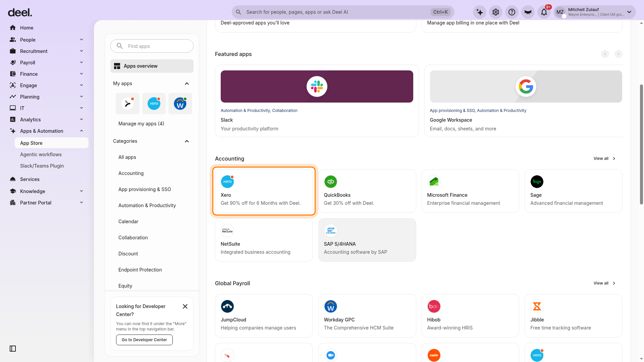
Task: Collapse the My apps section
Action: pos(187,83)
